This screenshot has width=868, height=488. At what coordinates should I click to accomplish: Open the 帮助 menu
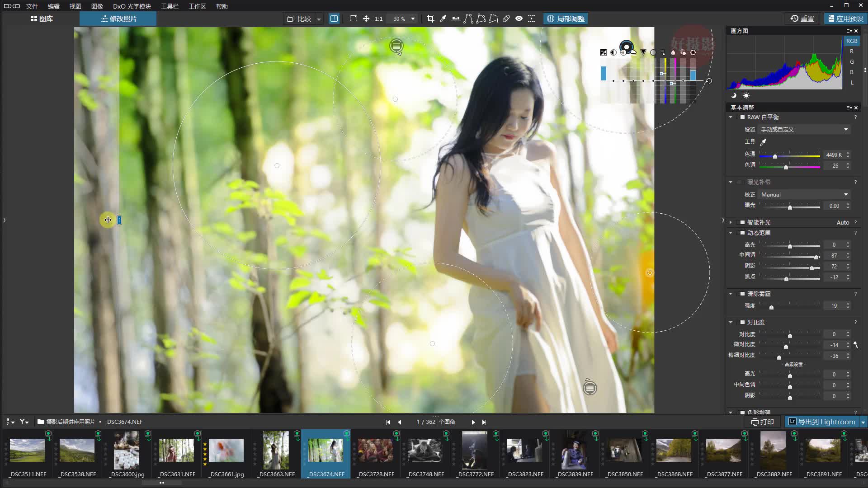(x=222, y=6)
